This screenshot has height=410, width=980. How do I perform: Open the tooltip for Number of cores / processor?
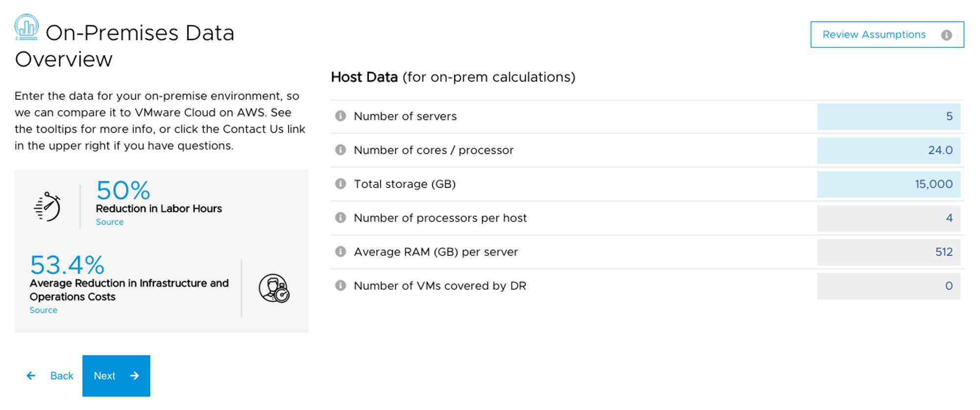340,150
